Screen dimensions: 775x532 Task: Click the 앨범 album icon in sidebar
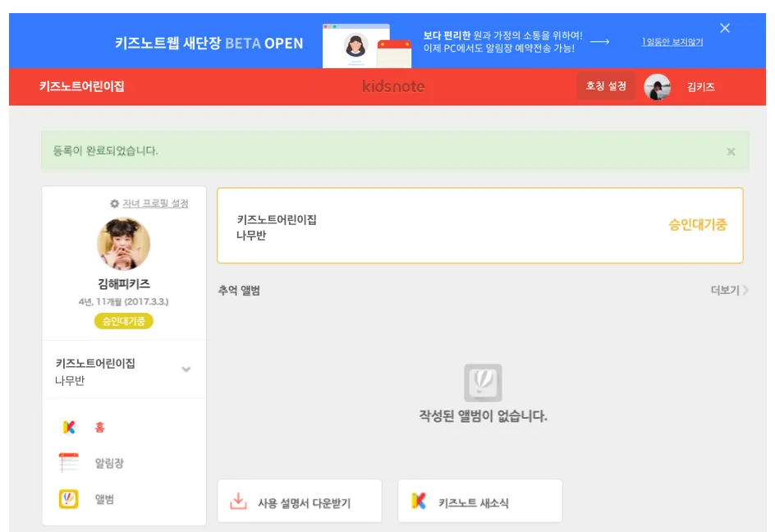click(69, 499)
